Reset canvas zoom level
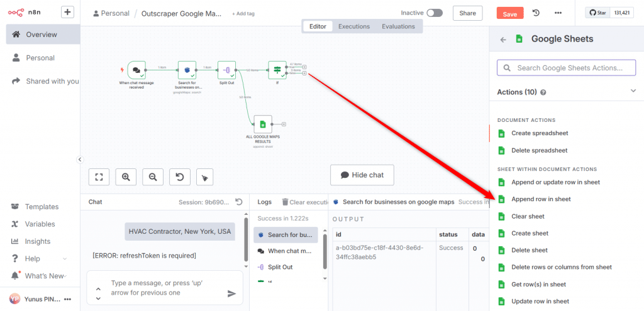 [x=179, y=177]
